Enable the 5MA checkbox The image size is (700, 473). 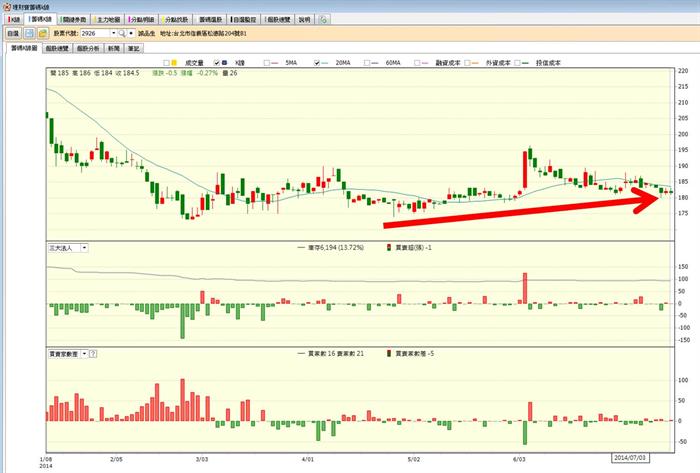267,63
